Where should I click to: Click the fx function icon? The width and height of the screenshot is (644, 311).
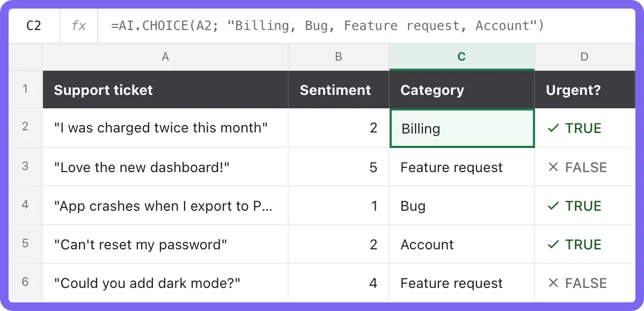click(79, 26)
